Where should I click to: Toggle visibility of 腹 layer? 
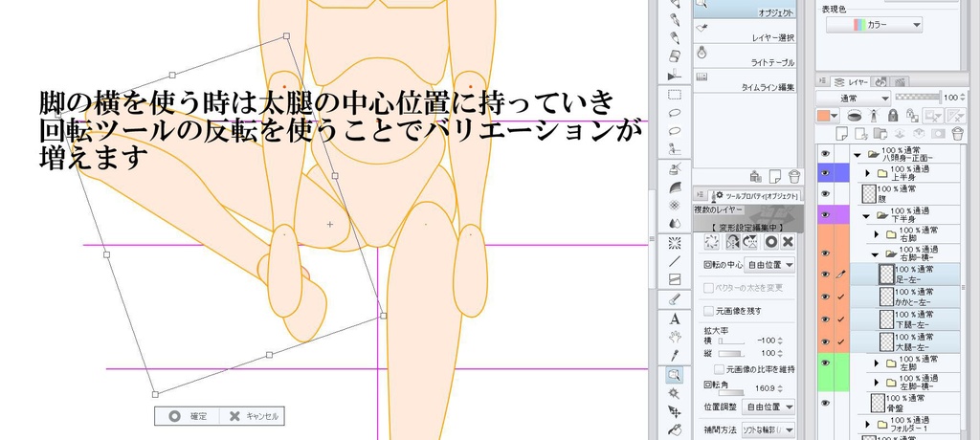[826, 193]
